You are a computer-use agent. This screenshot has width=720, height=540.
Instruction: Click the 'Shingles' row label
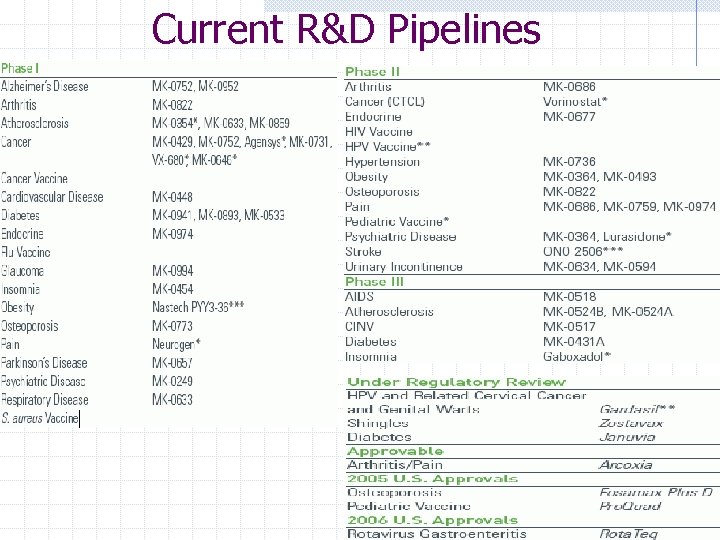[x=378, y=423]
